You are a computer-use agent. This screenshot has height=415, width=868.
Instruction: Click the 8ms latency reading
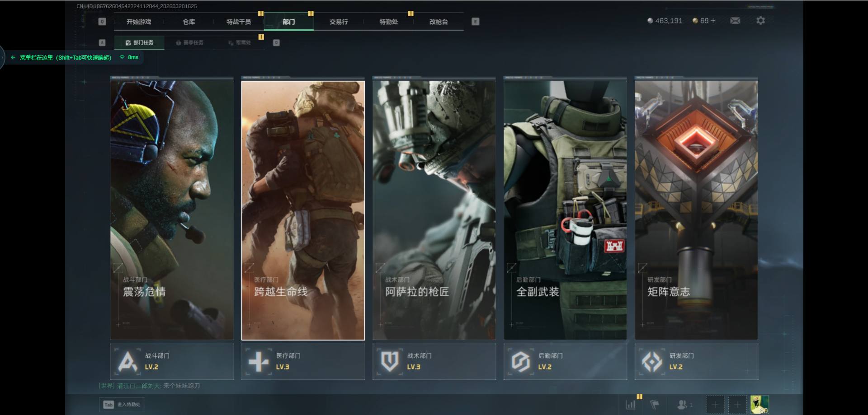click(x=133, y=57)
